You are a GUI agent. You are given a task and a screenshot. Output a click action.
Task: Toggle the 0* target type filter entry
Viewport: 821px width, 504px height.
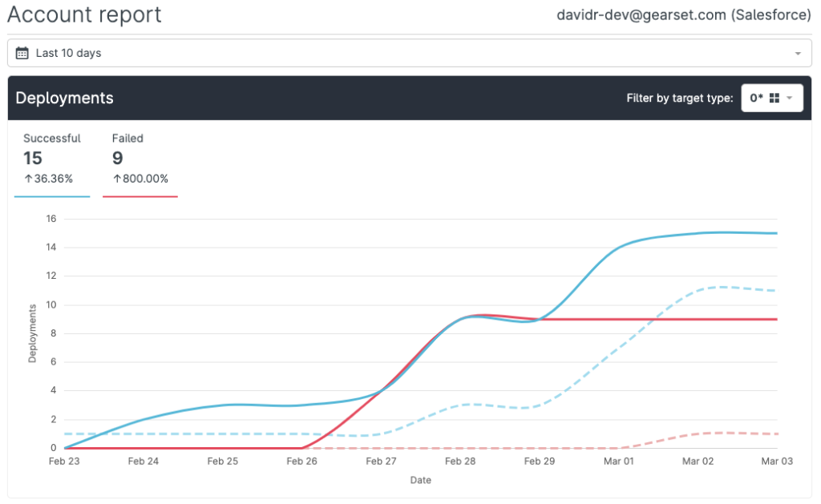(x=757, y=97)
